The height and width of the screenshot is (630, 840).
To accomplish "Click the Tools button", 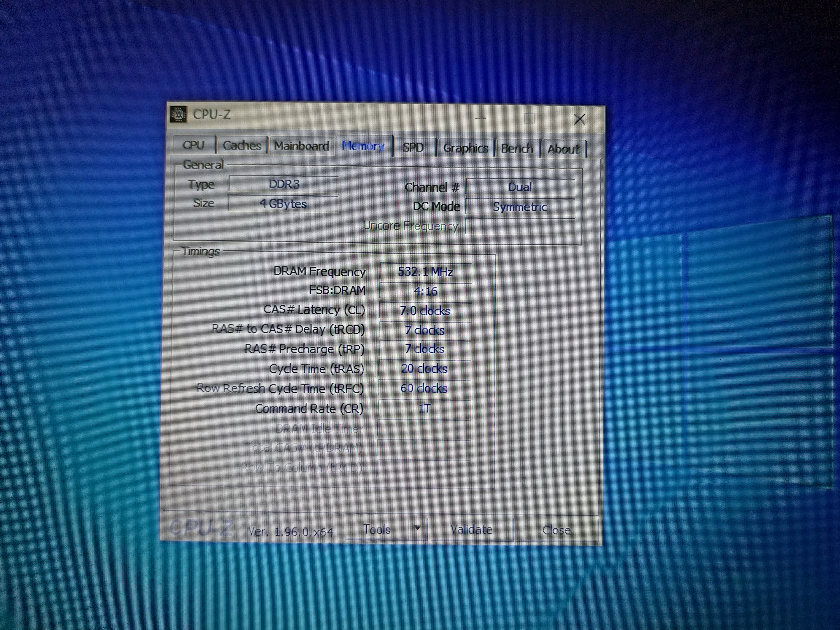I will pos(377,529).
